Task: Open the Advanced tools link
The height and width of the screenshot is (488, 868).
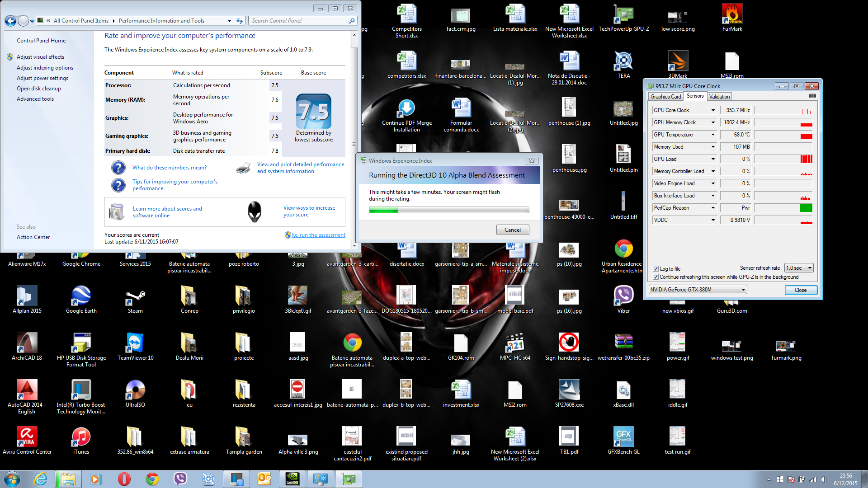Action: tap(35, 99)
